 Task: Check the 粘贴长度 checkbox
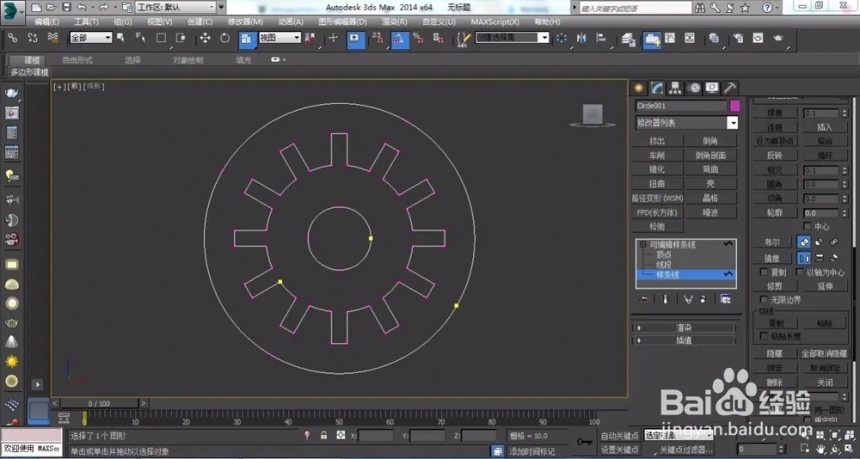(763, 336)
